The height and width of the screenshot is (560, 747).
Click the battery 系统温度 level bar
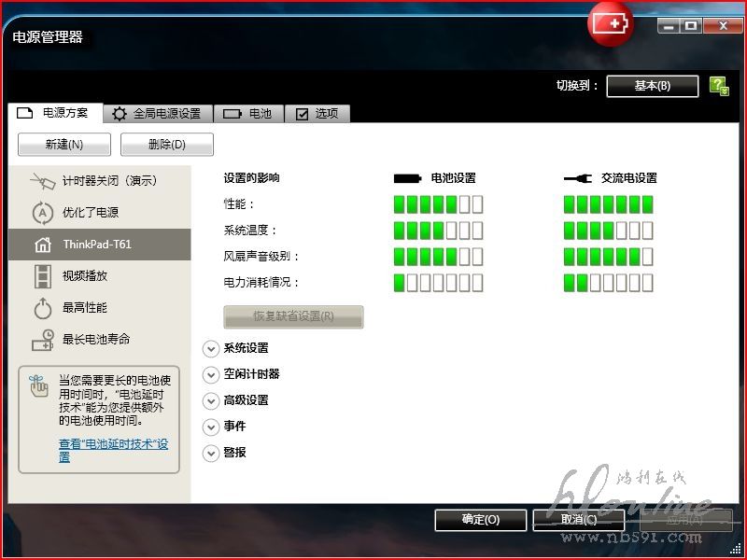pyautogui.click(x=438, y=231)
